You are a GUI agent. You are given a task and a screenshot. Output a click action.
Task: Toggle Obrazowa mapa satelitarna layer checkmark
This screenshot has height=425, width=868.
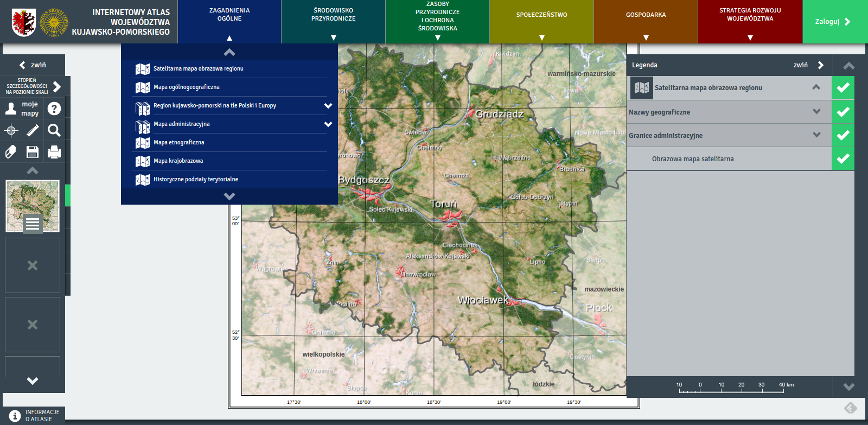[x=843, y=158]
